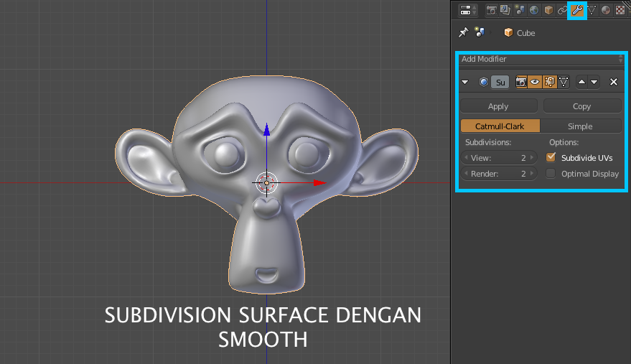Uncheck the Subdivide UVs checkbox
The image size is (631, 364).
click(x=551, y=157)
